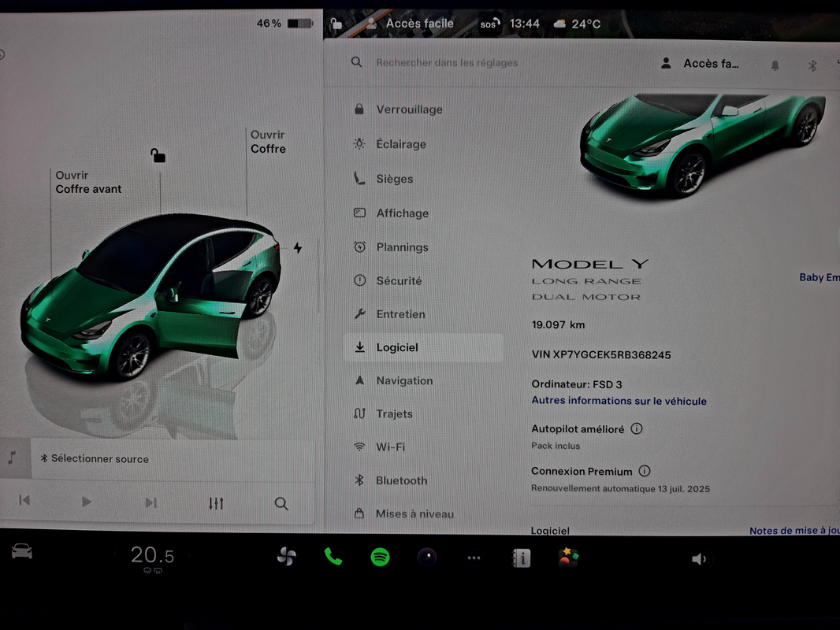Tap the music note icon
This screenshot has width=840, height=630.
(12, 458)
